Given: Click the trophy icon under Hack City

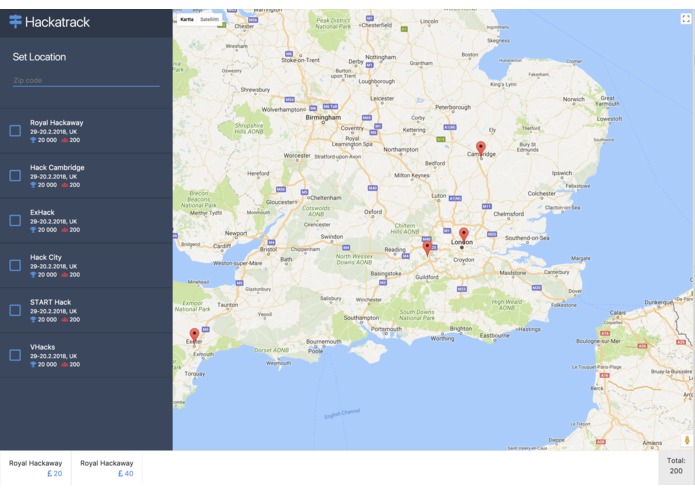Looking at the screenshot, I should coord(33,275).
